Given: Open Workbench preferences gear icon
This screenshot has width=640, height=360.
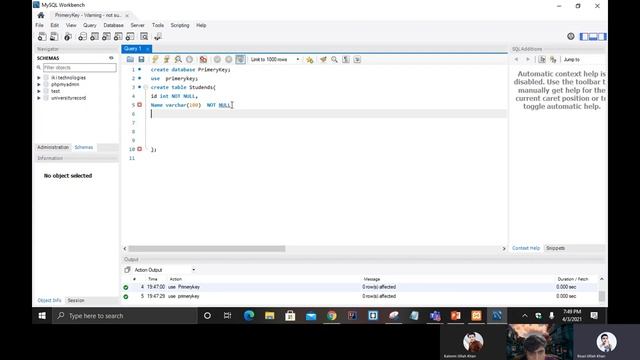Looking at the screenshot, I should click(571, 36).
